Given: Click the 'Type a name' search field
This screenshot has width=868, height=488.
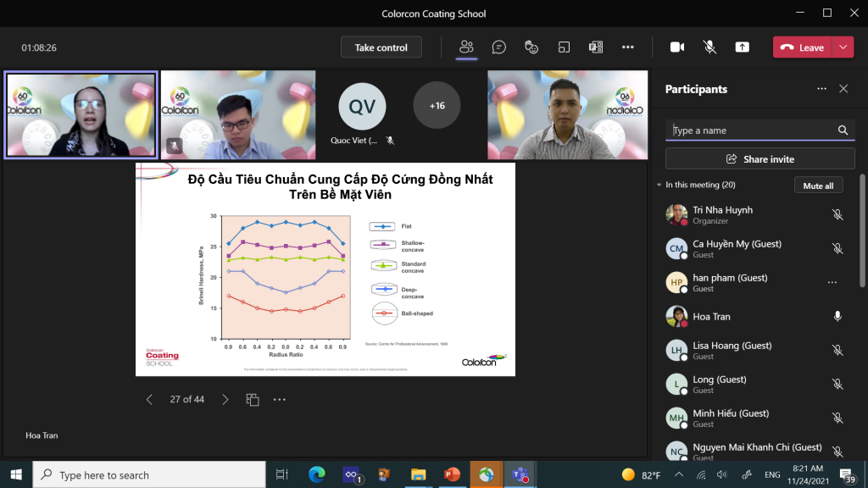Looking at the screenshot, I should (x=750, y=130).
